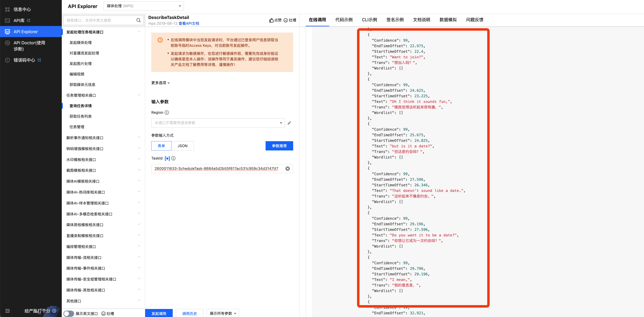Select JSON parameter input mode
The image size is (644, 317).
click(182, 146)
